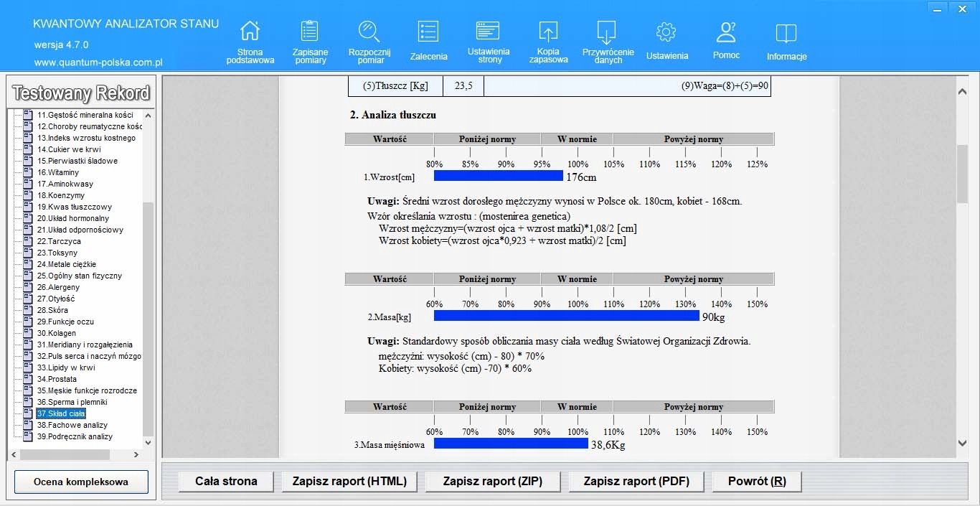The image size is (980, 506).
Task: Start a scan with Rozpocznij pomiar icon
Action: (369, 31)
